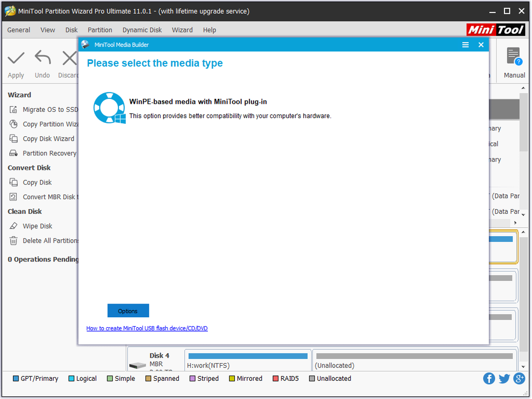Screen dimensions: 532x399
Task: Click the Partition Recovery icon
Action: (x=14, y=154)
